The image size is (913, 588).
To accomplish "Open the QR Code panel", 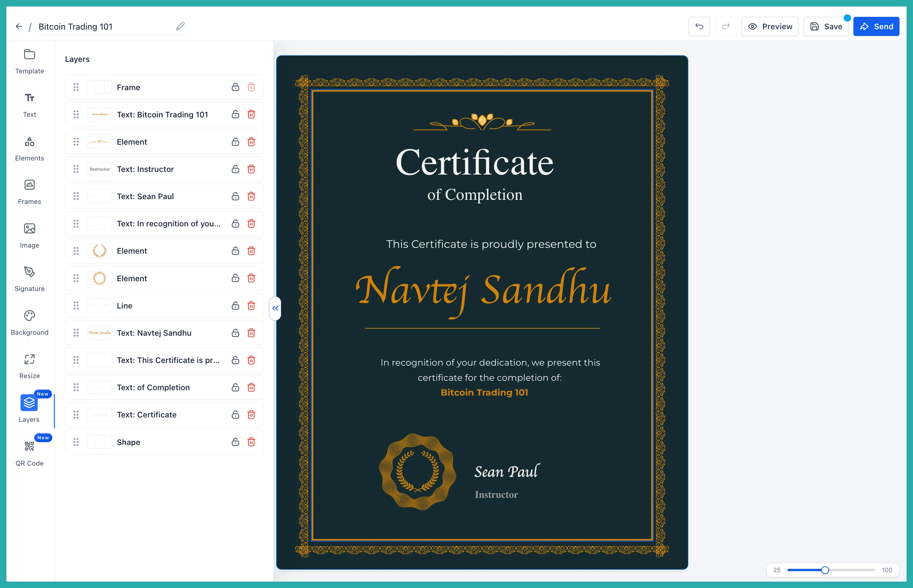I will (x=29, y=454).
